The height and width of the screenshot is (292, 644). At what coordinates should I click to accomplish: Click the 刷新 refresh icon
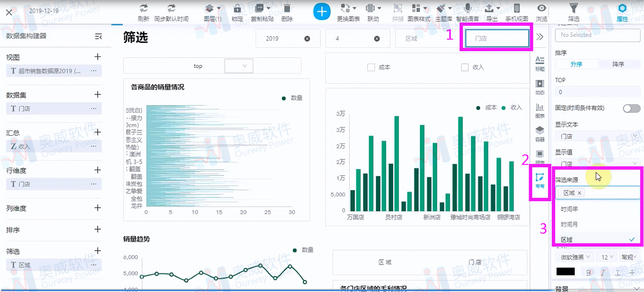coord(143,9)
